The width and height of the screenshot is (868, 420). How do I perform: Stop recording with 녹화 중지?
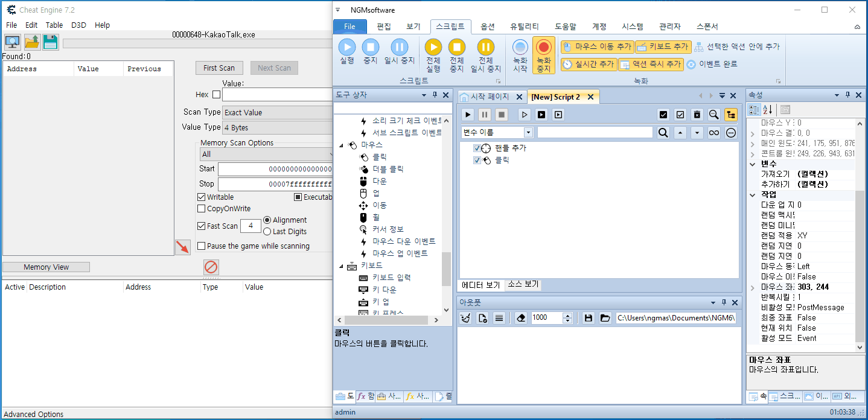click(544, 56)
